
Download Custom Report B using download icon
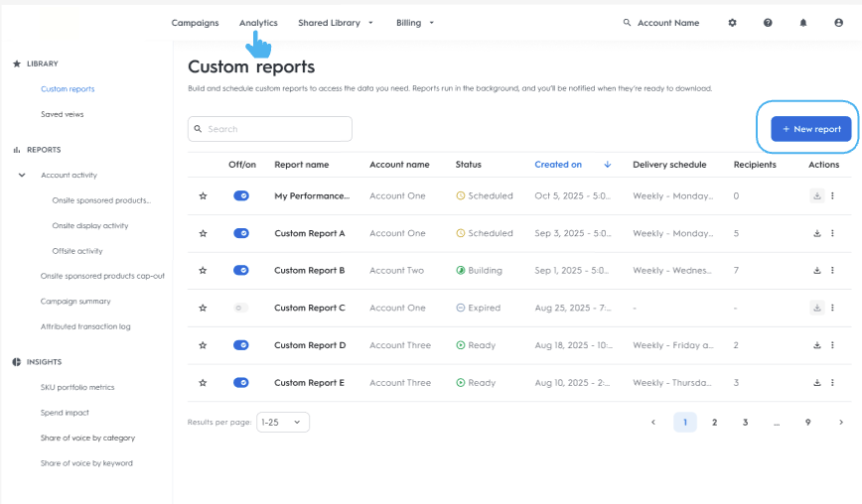tap(817, 271)
